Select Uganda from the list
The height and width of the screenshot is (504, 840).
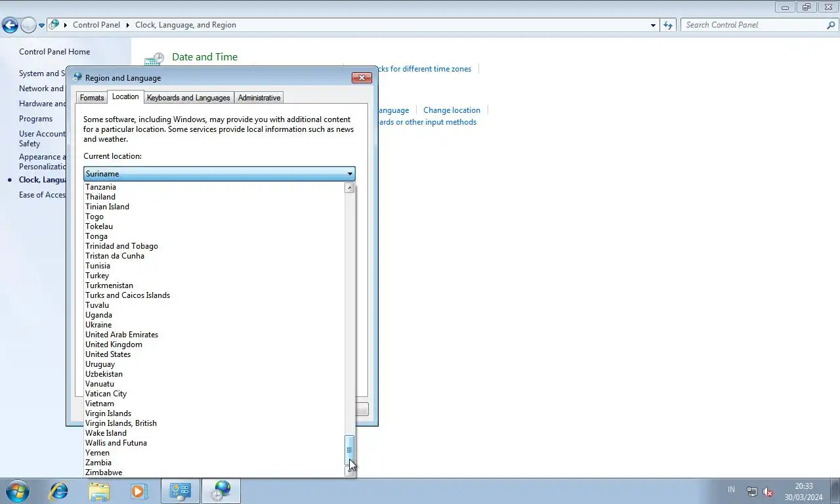pos(215,315)
